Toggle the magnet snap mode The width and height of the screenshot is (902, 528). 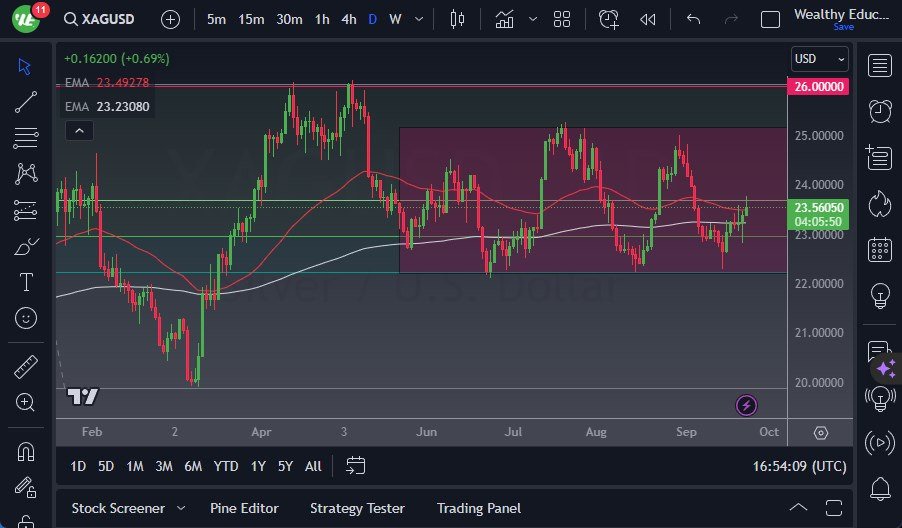click(x=26, y=451)
